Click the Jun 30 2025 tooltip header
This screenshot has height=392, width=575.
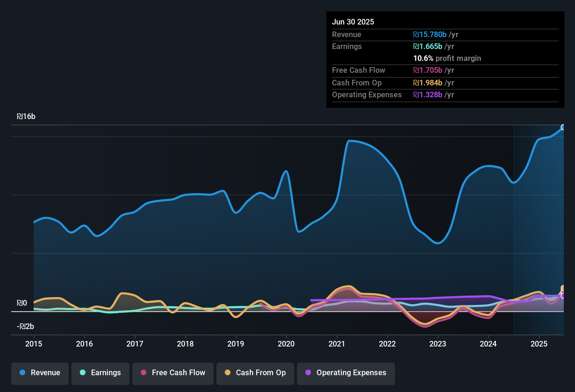(353, 22)
